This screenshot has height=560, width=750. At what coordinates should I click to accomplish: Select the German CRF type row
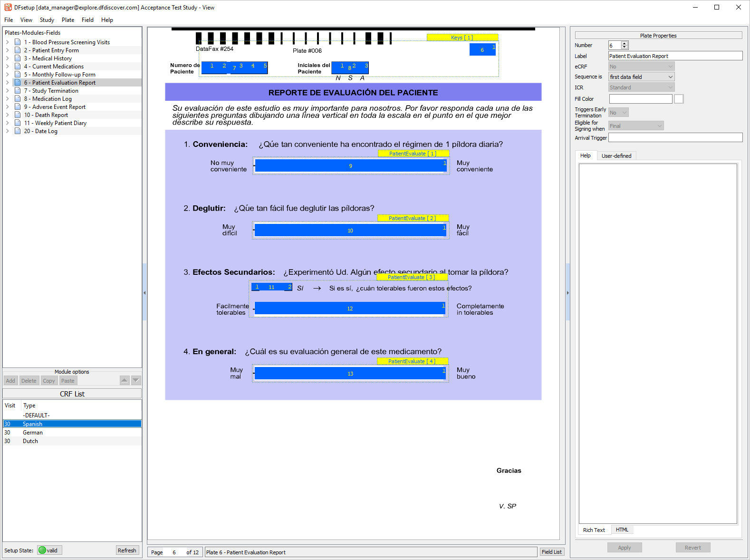(x=33, y=433)
